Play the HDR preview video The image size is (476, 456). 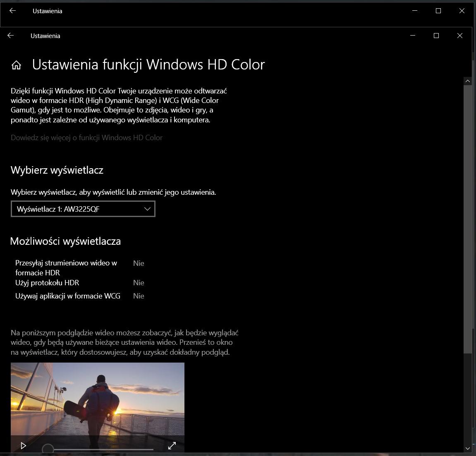pos(23,445)
